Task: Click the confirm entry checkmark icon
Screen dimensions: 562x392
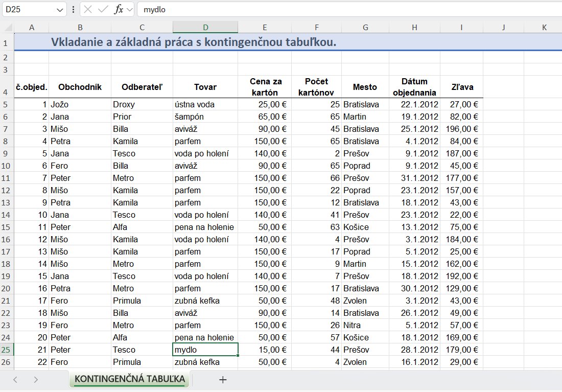Action: [103, 10]
